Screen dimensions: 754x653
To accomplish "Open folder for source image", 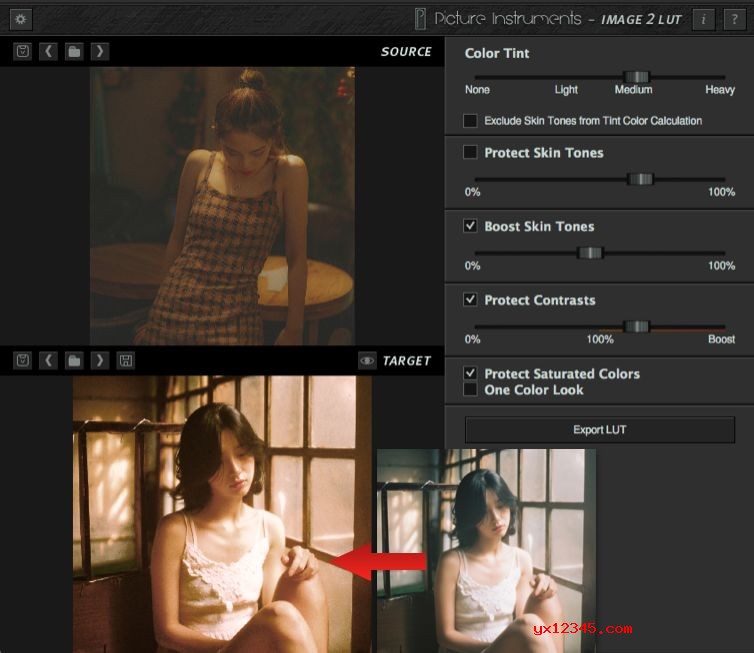I will pos(74,51).
